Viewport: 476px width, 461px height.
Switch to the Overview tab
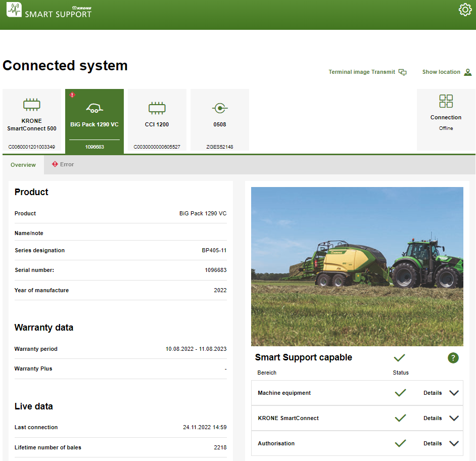[x=23, y=165]
